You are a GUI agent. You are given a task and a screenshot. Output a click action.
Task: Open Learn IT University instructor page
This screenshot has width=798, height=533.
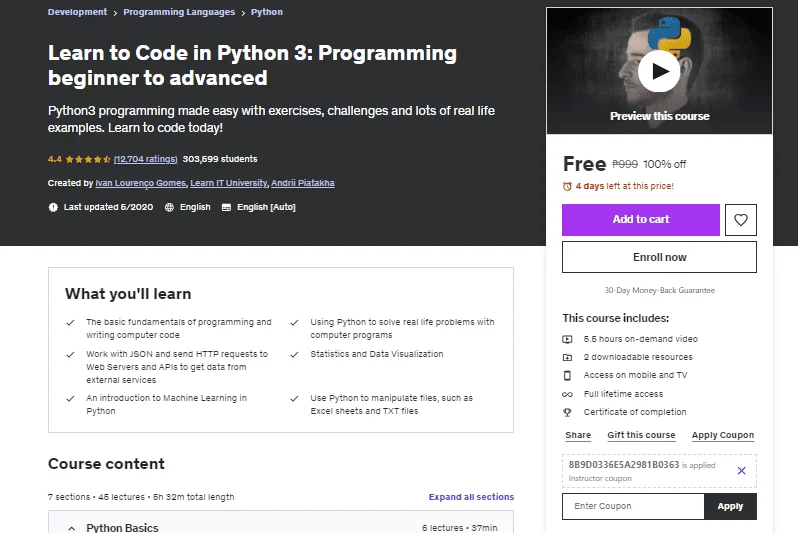tap(229, 183)
